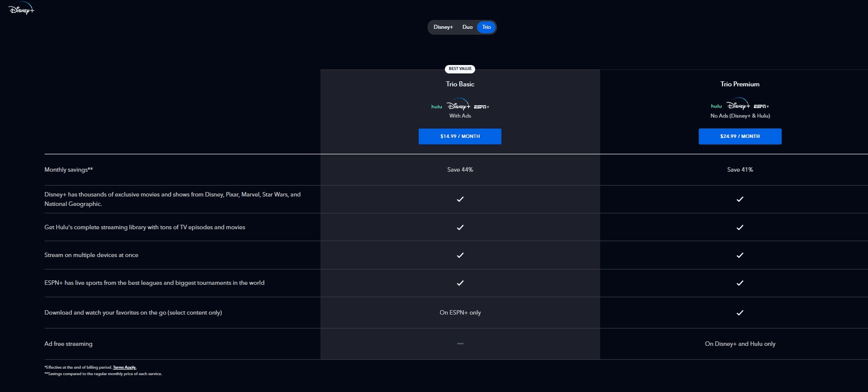Click the Save 44% value

(460, 170)
